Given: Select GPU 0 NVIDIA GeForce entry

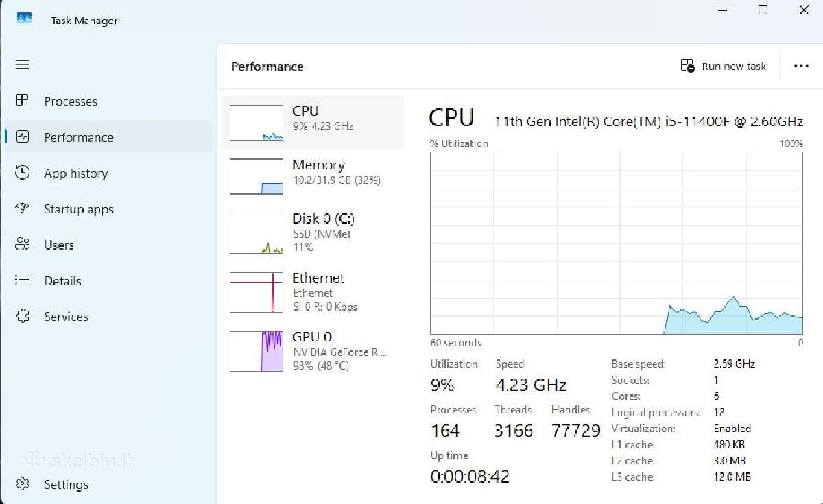Looking at the screenshot, I should click(x=312, y=351).
